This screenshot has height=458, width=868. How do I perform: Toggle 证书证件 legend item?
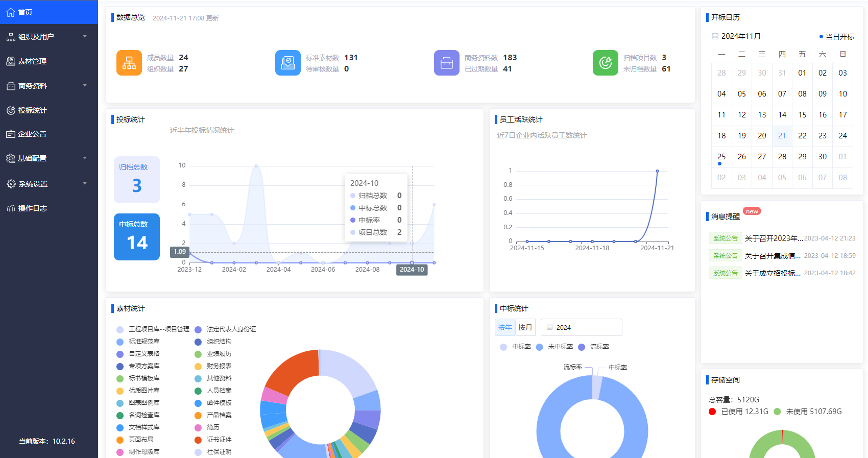click(x=213, y=440)
